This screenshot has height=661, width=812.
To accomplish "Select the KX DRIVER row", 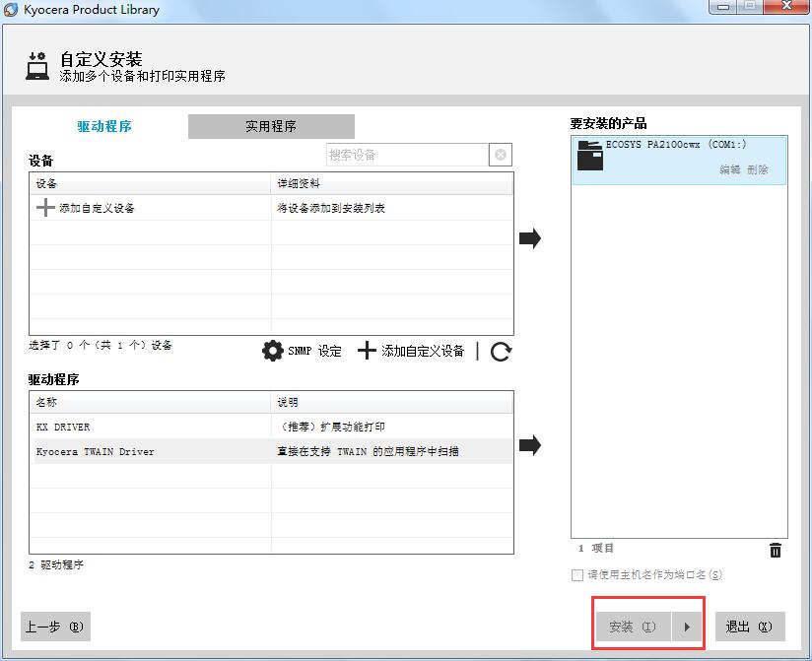I will [271, 427].
